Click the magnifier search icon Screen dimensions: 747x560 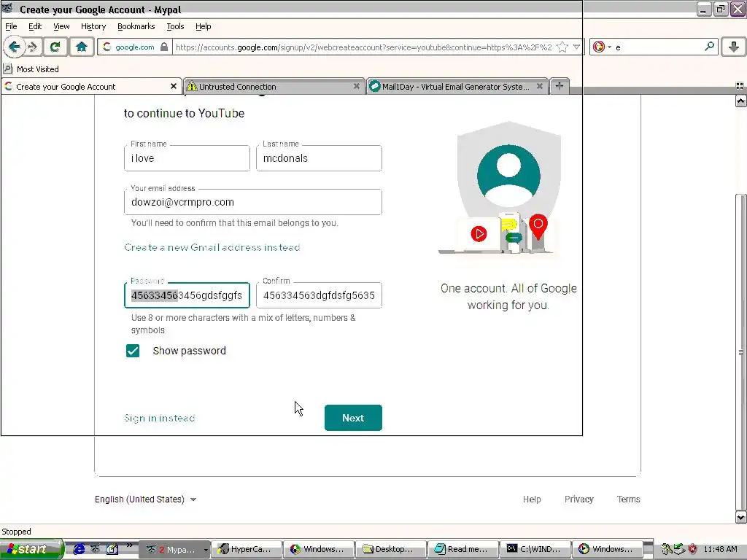pos(709,46)
